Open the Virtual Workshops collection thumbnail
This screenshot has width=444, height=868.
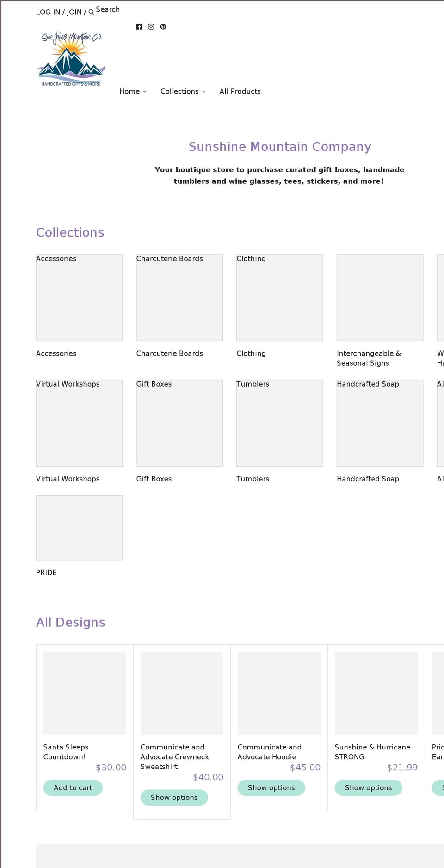pyautogui.click(x=79, y=423)
